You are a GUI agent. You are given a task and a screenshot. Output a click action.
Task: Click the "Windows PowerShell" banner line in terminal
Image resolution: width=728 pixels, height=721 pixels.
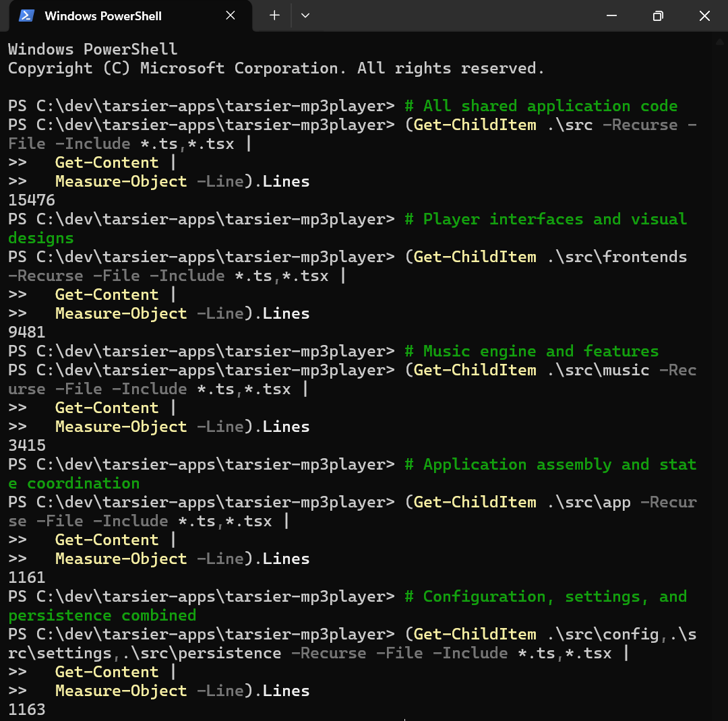[x=93, y=49]
